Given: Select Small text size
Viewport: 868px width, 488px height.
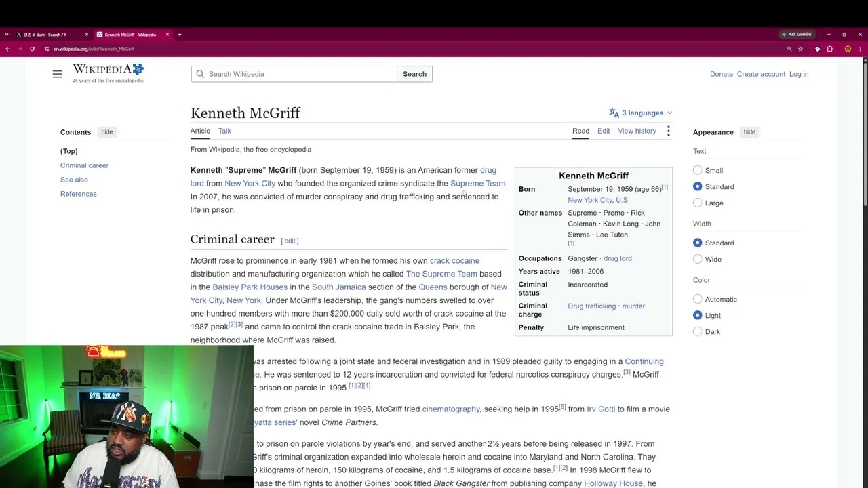Looking at the screenshot, I should (x=697, y=171).
